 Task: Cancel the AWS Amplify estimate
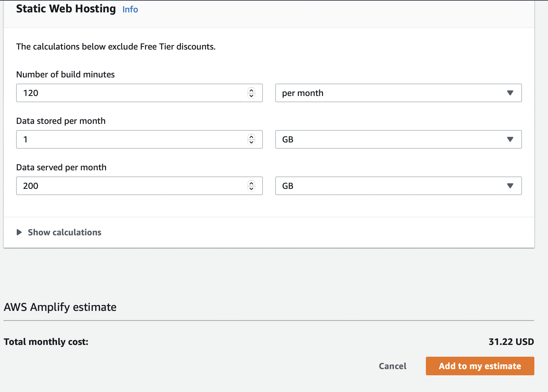[x=392, y=366]
